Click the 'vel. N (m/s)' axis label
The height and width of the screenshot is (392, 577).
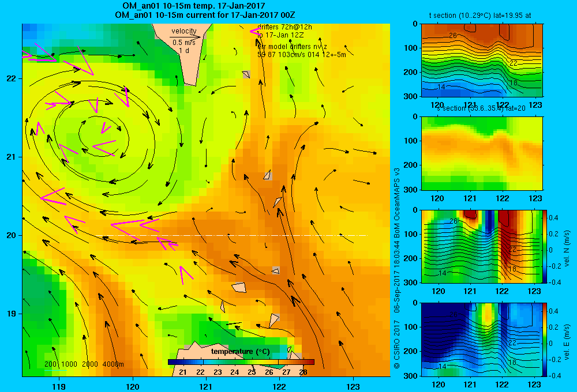[x=567, y=248]
